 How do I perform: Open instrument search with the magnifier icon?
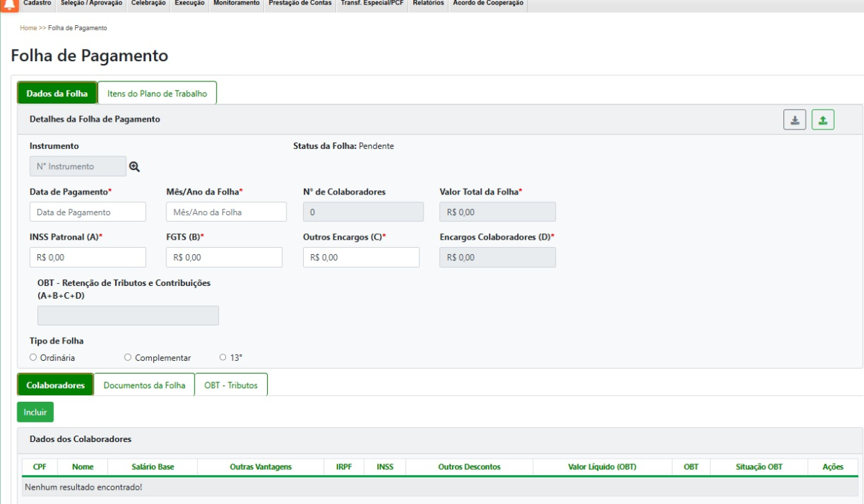[135, 167]
